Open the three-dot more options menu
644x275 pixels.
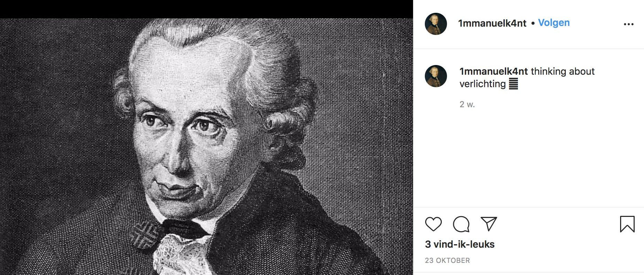tap(628, 24)
